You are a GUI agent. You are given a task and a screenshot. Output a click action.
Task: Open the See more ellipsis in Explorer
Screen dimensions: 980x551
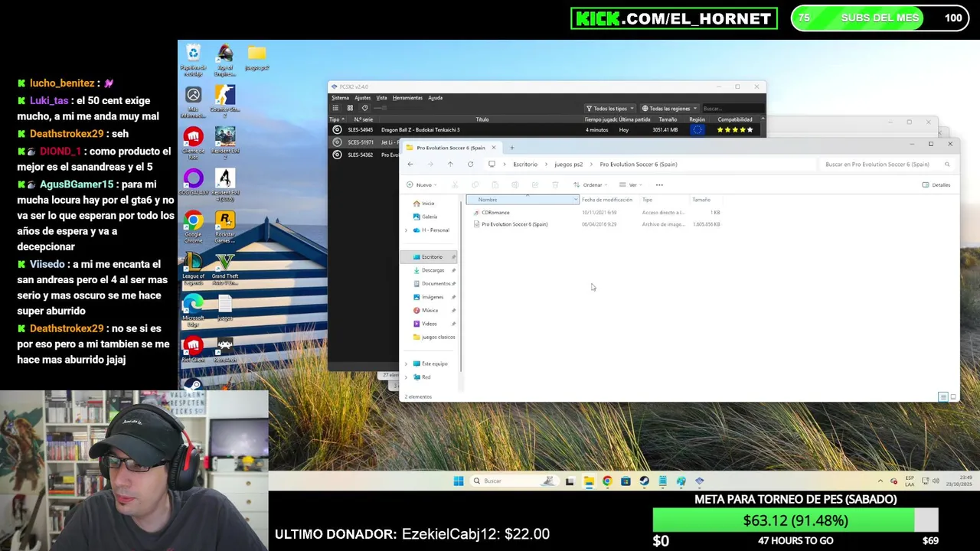(x=659, y=184)
